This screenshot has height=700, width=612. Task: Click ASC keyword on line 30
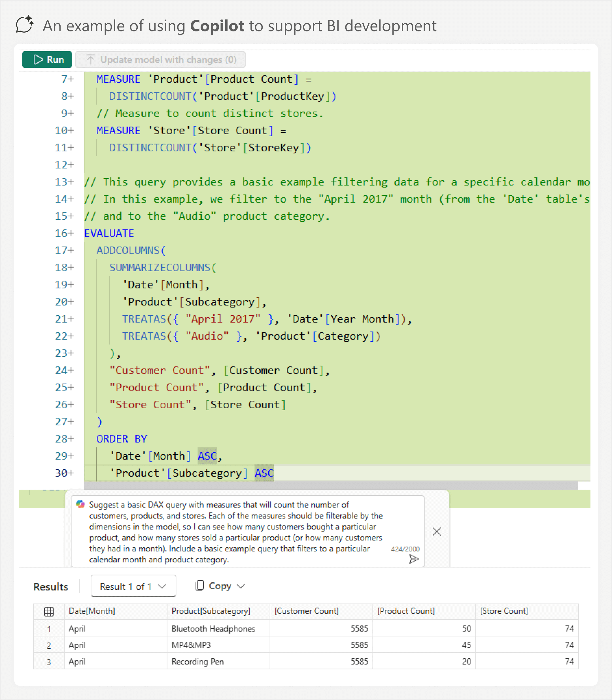click(x=264, y=473)
